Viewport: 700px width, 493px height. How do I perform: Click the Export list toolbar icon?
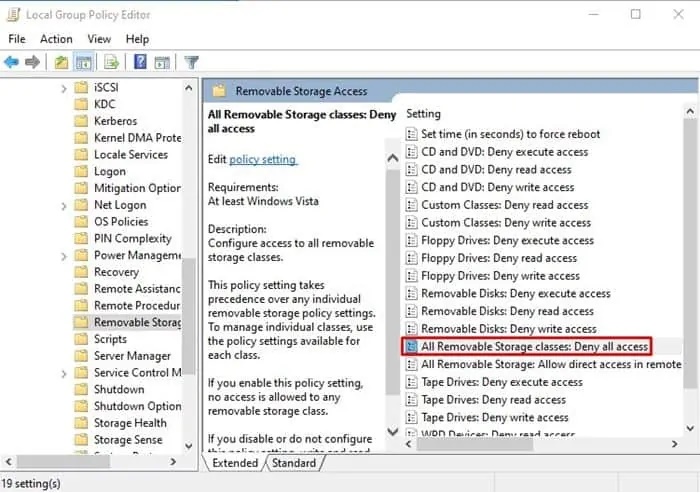pos(111,62)
